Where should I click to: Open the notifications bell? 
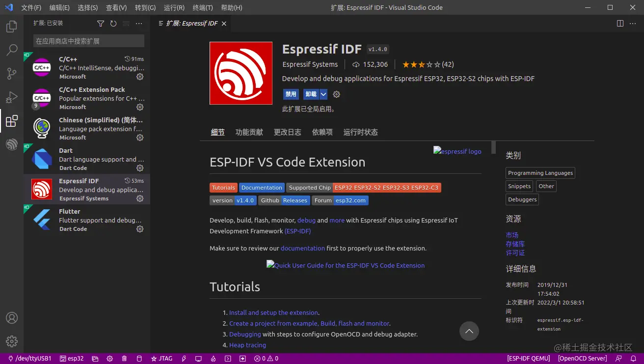633,359
